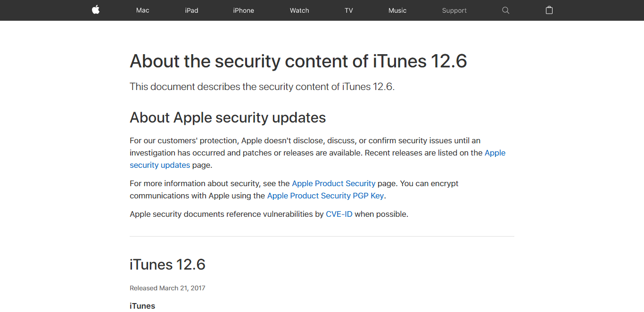Click the page title heading
Image resolution: width=644 pixels, height=312 pixels.
point(298,61)
